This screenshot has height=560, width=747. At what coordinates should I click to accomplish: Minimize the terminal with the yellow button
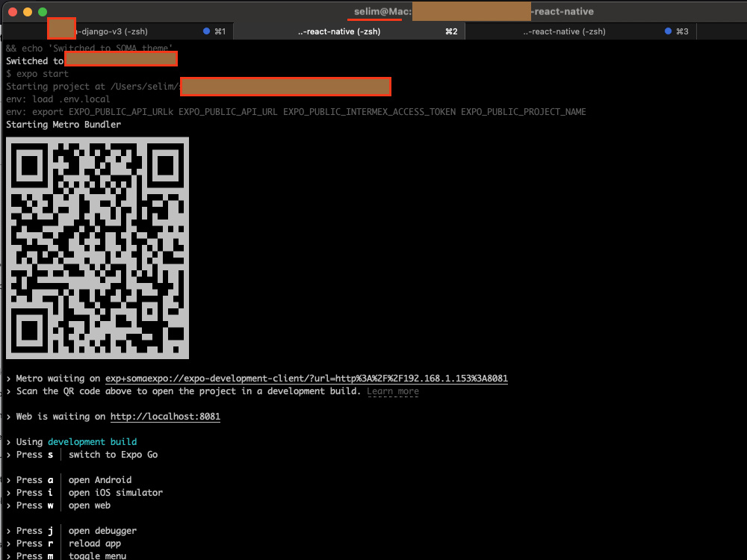[x=28, y=12]
